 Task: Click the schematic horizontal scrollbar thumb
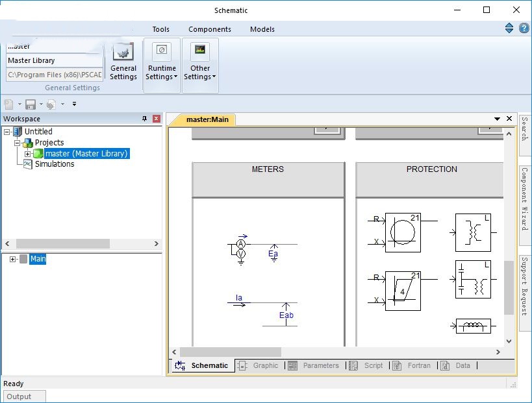coord(231,352)
